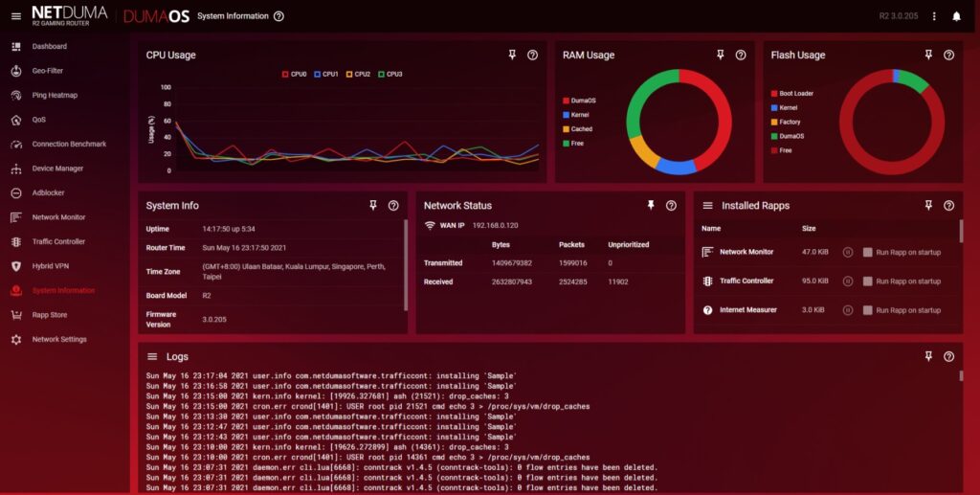Show help for CPU Usage panel
This screenshot has height=495, width=980.
(x=532, y=55)
